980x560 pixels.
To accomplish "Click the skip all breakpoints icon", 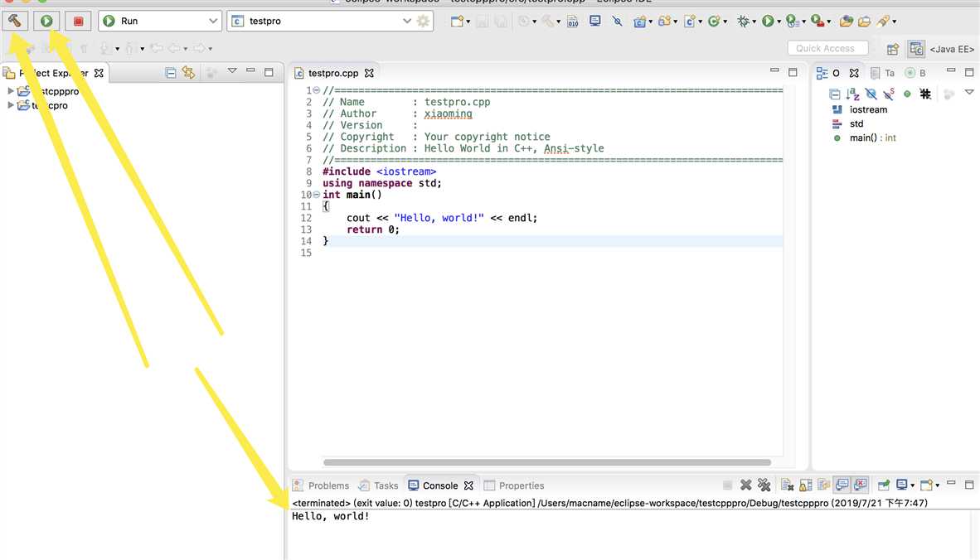I will pos(618,22).
